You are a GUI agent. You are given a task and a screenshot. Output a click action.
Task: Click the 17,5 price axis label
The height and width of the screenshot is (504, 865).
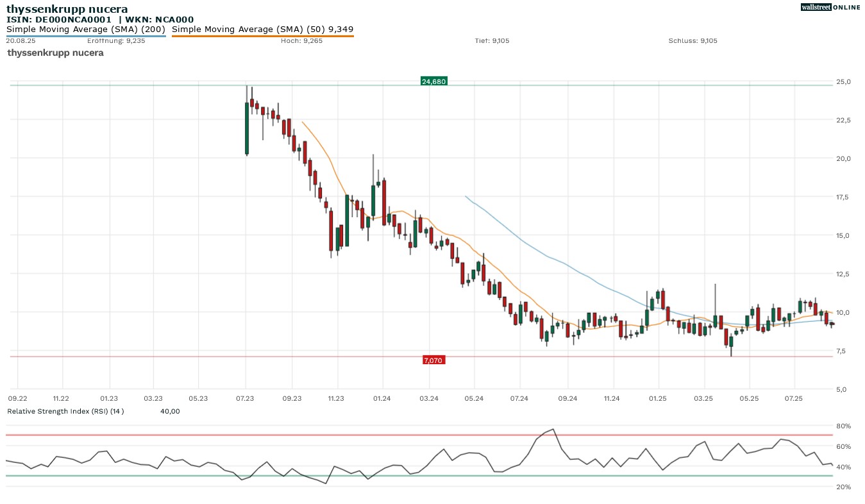(844, 197)
